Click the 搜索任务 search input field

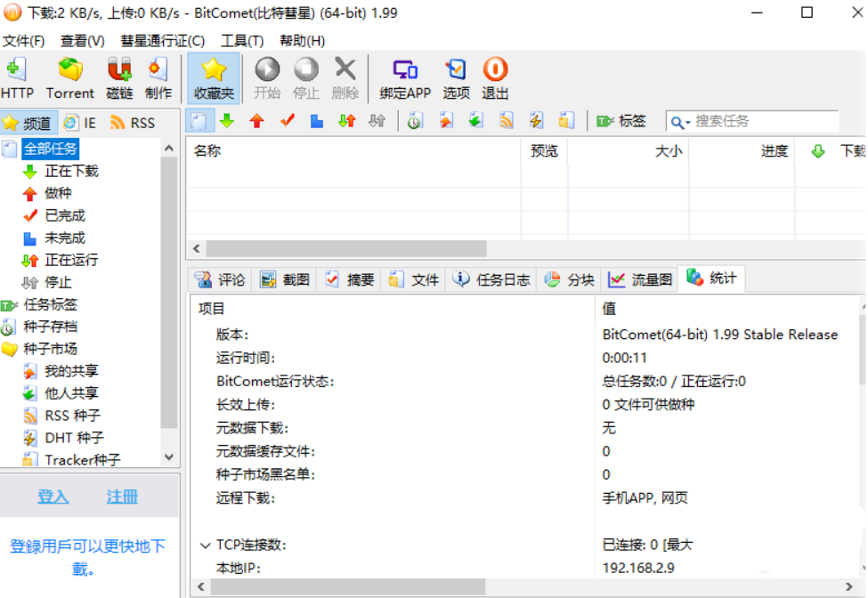[764, 121]
